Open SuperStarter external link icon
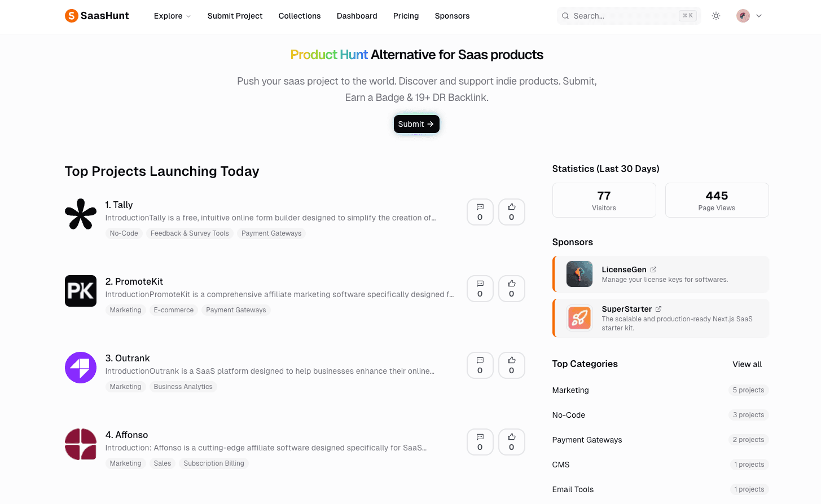This screenshot has width=821, height=504. click(658, 309)
